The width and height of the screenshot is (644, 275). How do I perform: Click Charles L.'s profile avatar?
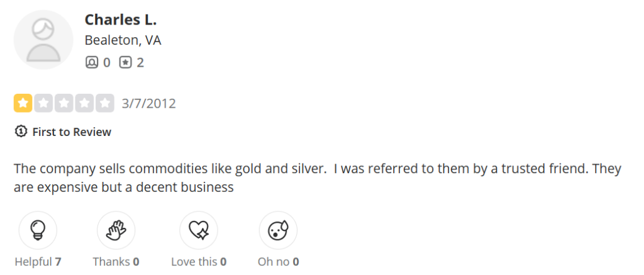[43, 40]
